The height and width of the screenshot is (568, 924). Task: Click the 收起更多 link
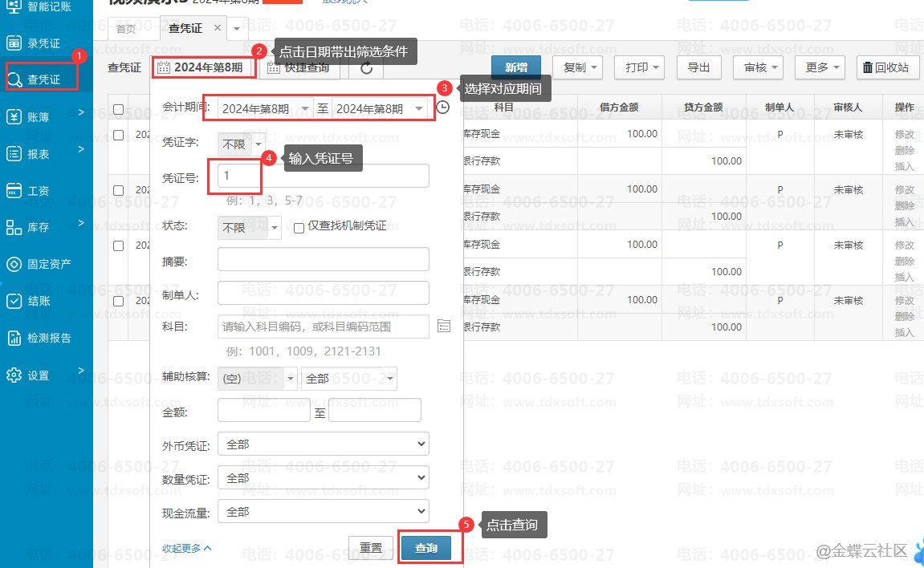(186, 548)
